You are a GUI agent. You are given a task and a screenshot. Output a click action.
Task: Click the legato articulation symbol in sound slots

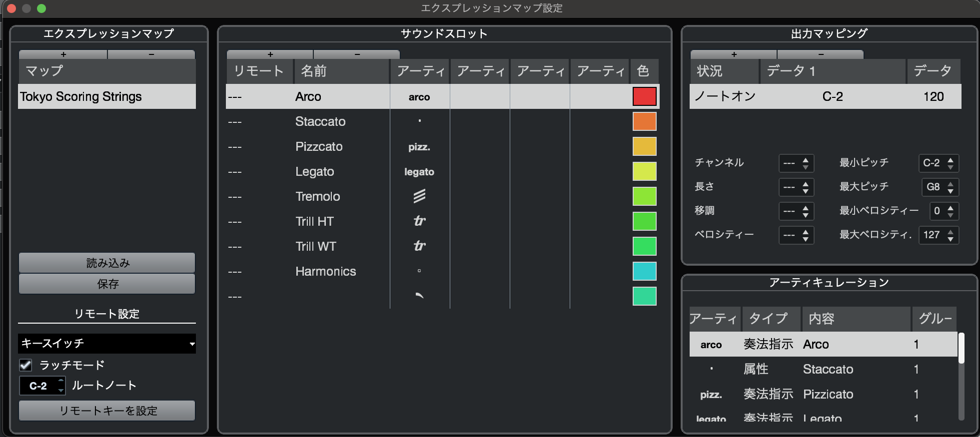(x=419, y=172)
